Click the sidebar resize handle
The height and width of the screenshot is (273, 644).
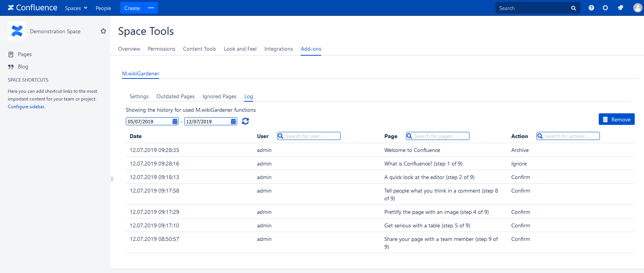[x=112, y=179]
